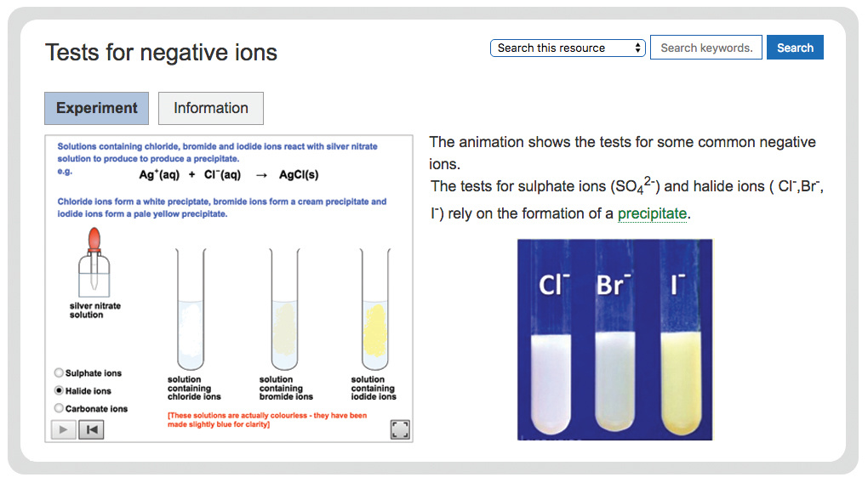868x483 pixels.
Task: Expand the animation to fullscreen
Action: [400, 429]
